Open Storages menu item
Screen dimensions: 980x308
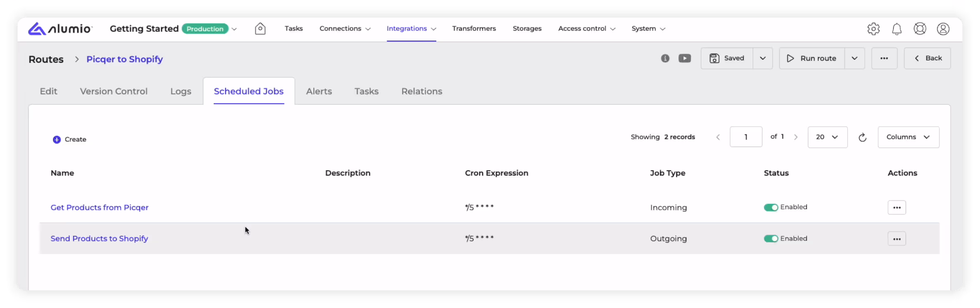coord(527,28)
